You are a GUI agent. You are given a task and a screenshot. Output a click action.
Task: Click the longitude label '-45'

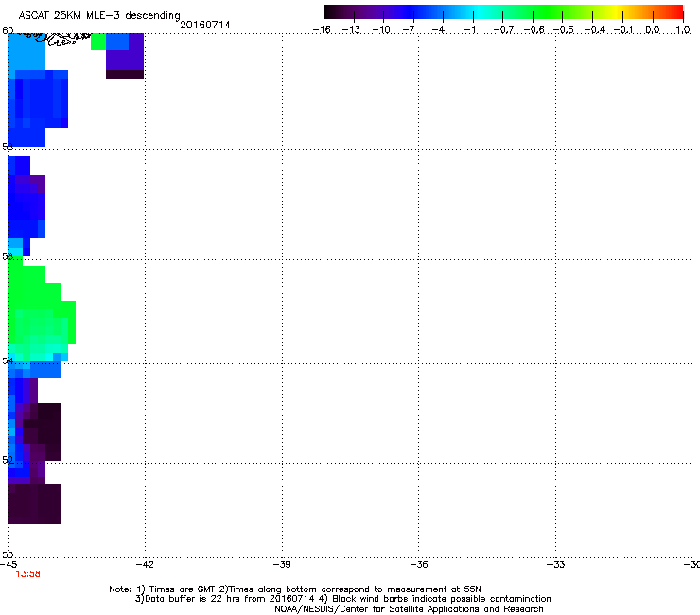click(x=9, y=565)
